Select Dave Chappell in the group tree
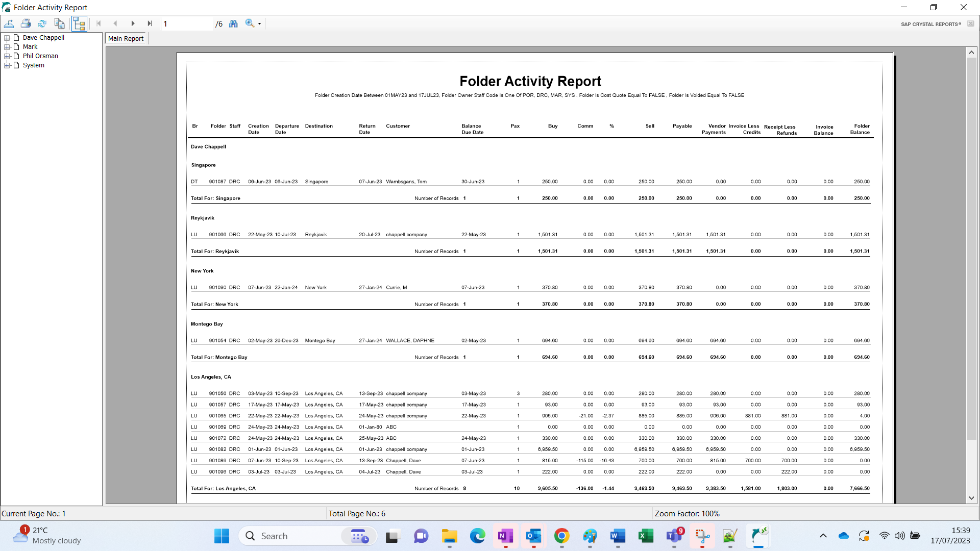The image size is (980, 551). (x=43, y=38)
